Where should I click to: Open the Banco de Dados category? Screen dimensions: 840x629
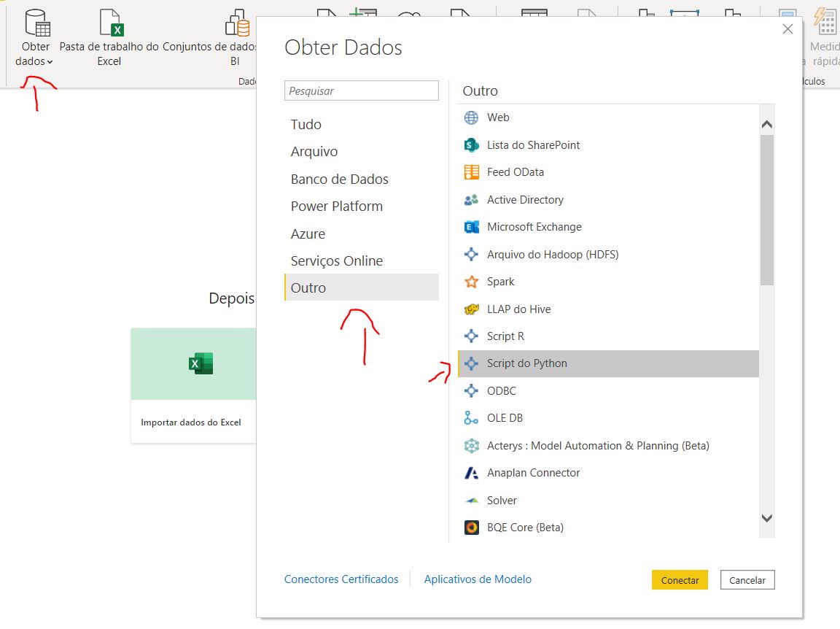pos(362,179)
